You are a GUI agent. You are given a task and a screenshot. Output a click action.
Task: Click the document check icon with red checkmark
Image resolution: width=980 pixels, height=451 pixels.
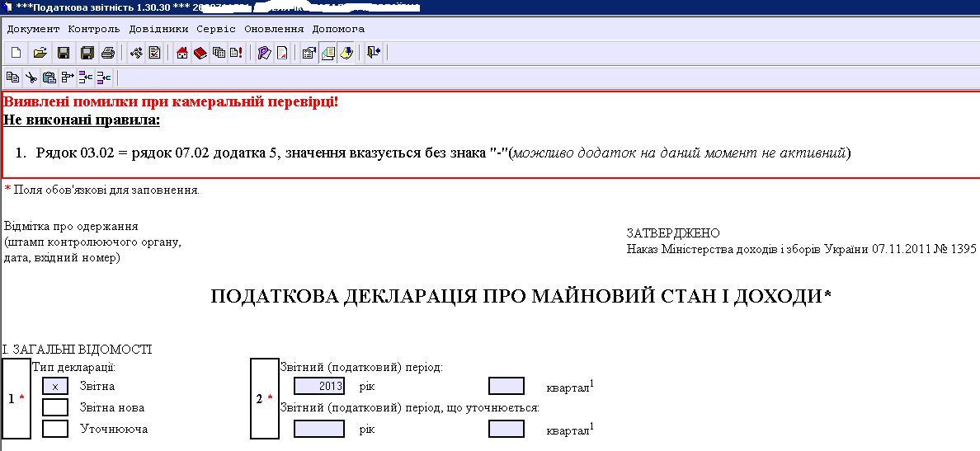(x=154, y=53)
